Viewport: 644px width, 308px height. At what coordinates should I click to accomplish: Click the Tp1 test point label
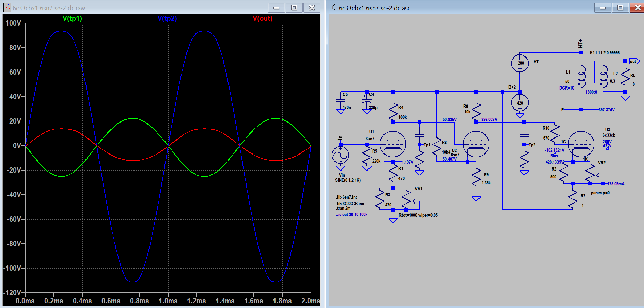pyautogui.click(x=427, y=145)
